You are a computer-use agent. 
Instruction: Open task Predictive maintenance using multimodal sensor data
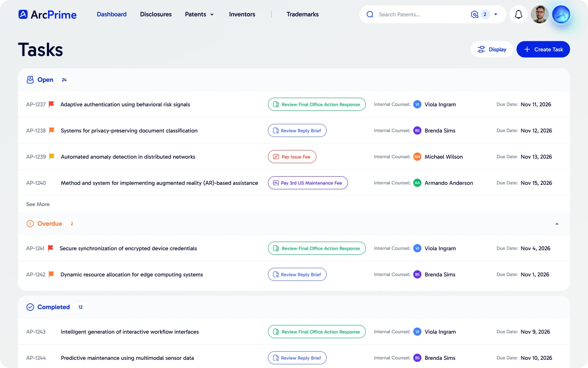pos(127,358)
